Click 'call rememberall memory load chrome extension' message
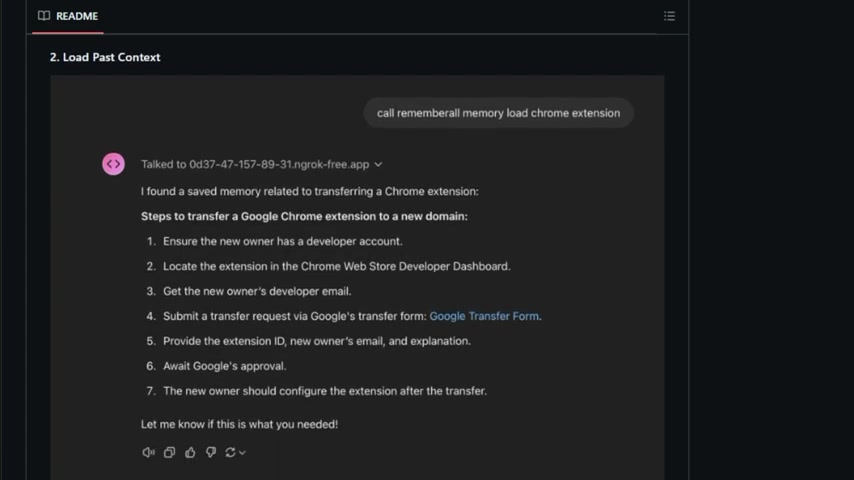Viewport: 854px width, 480px height. [x=498, y=113]
